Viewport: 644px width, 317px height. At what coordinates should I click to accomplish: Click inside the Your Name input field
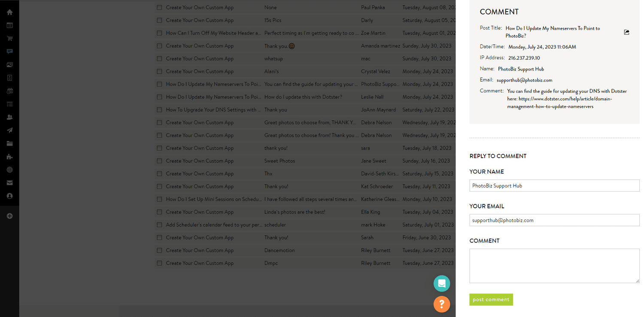point(554,186)
